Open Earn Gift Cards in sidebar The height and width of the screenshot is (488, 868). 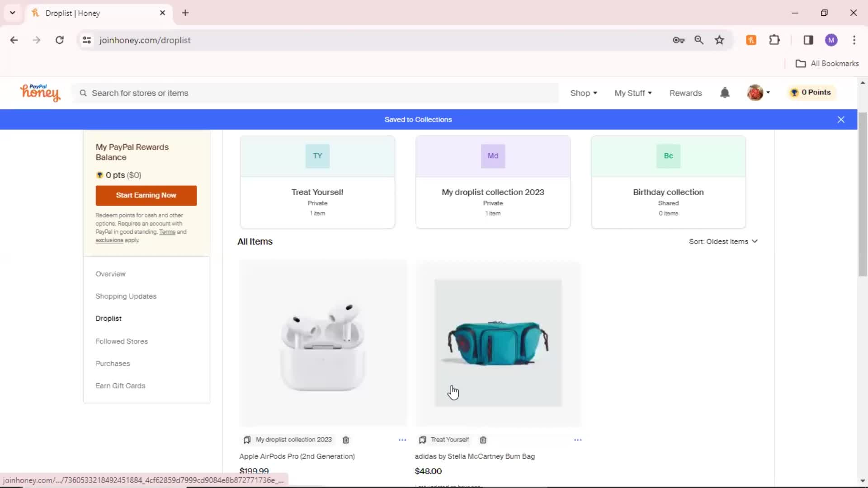click(x=120, y=386)
